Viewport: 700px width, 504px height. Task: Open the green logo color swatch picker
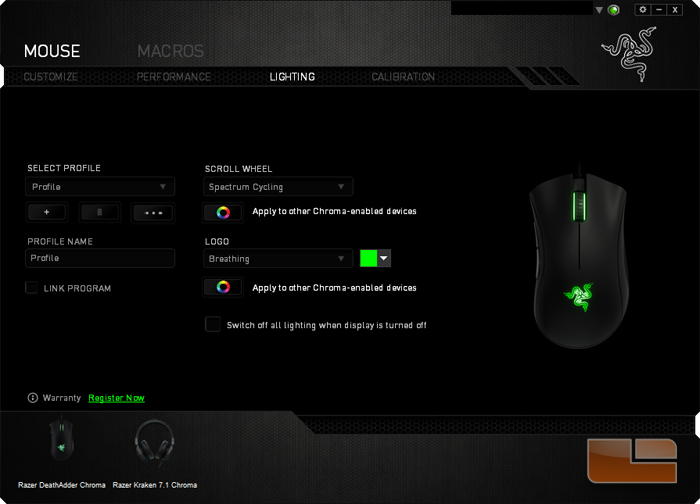pyautogui.click(x=375, y=258)
